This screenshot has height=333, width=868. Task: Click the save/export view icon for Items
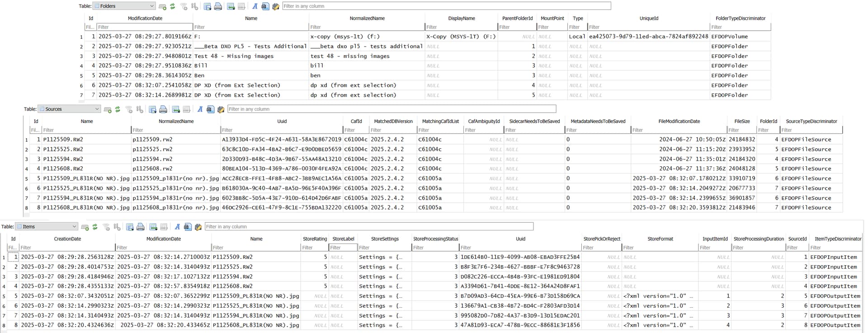tap(130, 227)
